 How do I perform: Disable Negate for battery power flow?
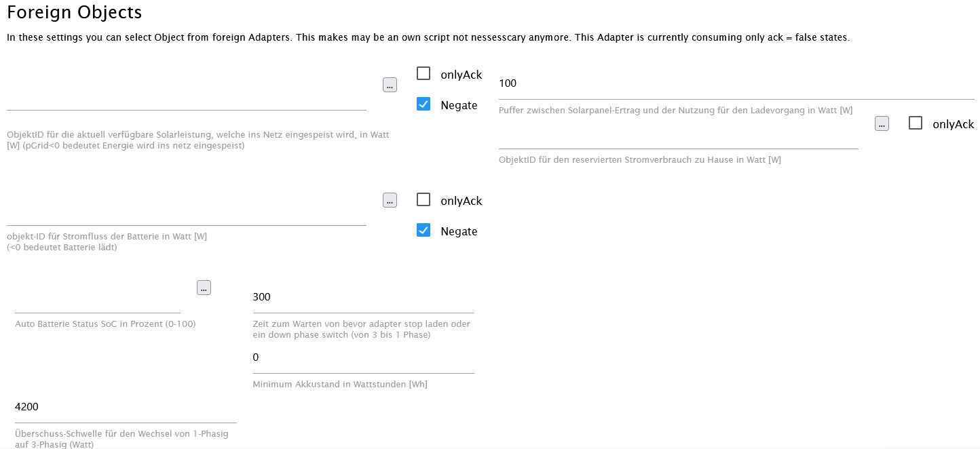click(x=423, y=230)
